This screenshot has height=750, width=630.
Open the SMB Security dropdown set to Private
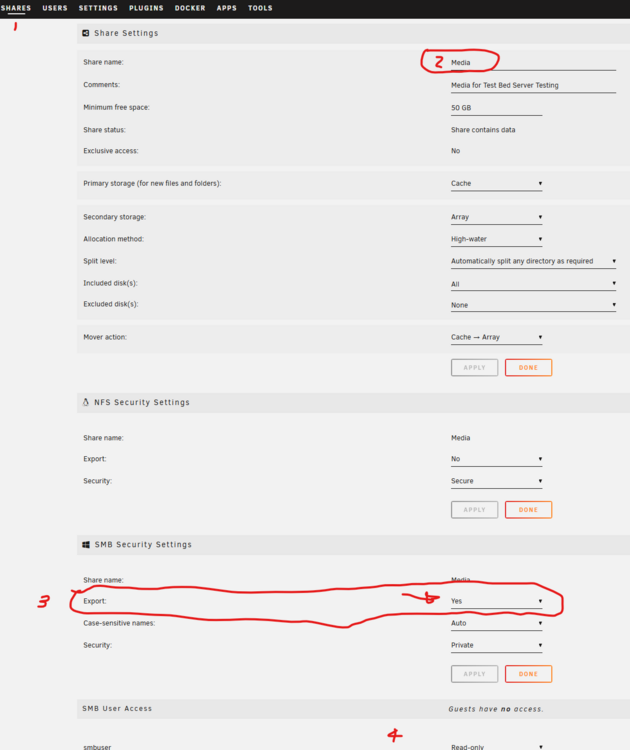point(496,645)
